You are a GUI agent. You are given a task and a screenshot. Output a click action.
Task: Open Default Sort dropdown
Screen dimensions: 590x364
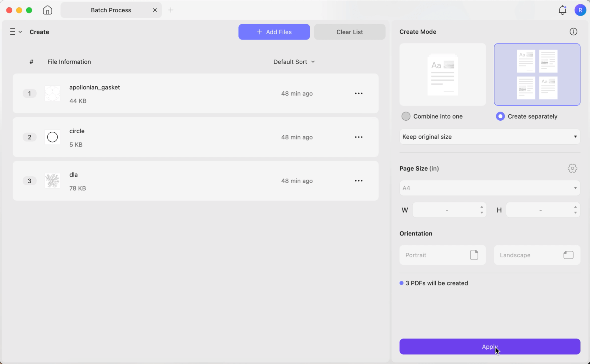pos(294,62)
